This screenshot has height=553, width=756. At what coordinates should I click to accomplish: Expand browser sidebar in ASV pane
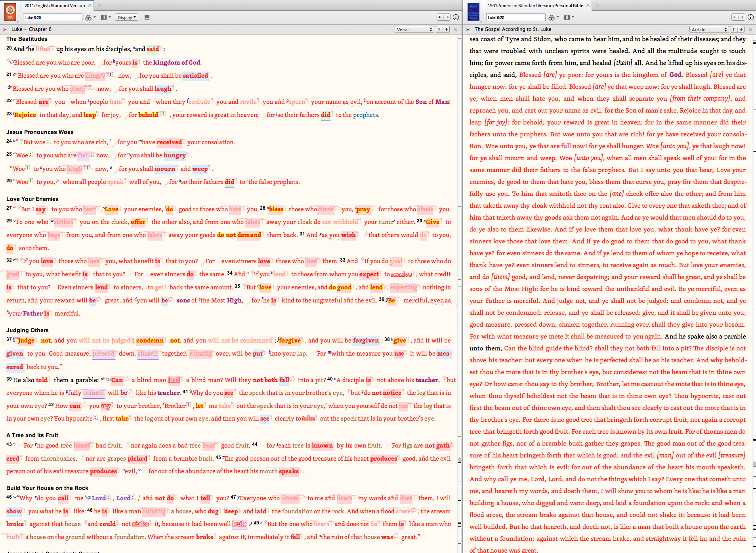468,29
